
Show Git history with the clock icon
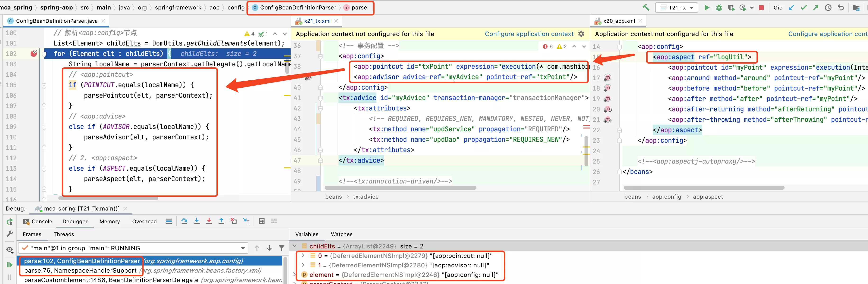pyautogui.click(x=828, y=7)
